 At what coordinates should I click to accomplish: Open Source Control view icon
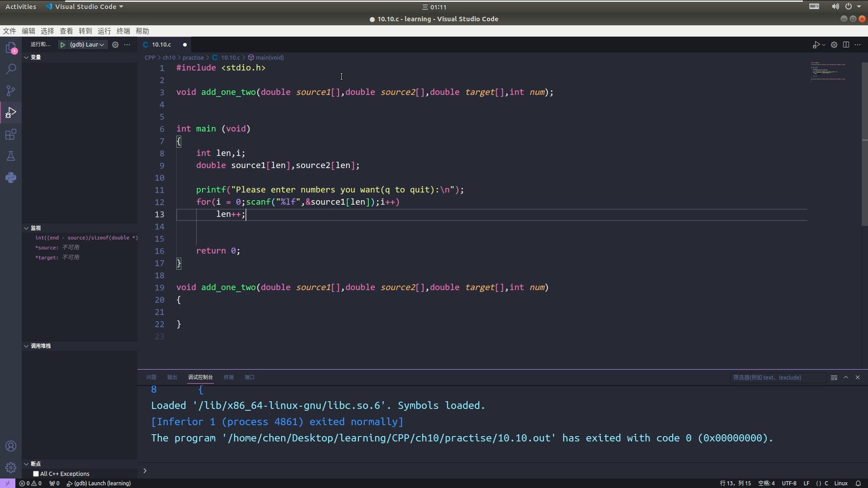pos(11,91)
